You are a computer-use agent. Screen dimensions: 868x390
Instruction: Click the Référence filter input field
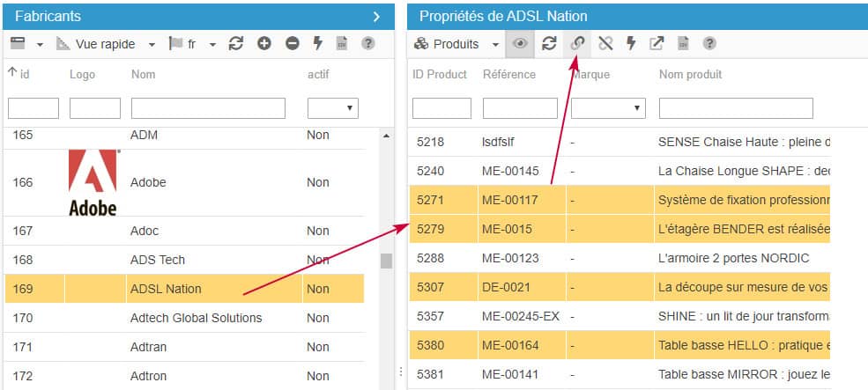click(520, 108)
